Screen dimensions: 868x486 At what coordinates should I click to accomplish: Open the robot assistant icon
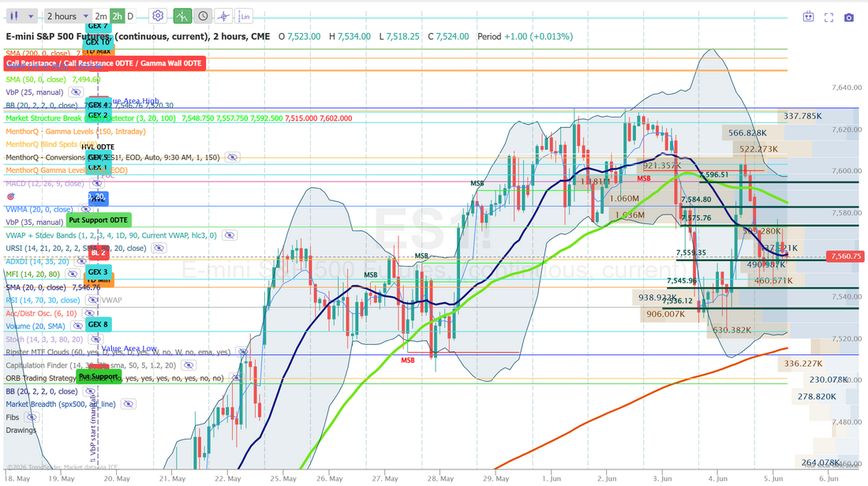tap(809, 17)
